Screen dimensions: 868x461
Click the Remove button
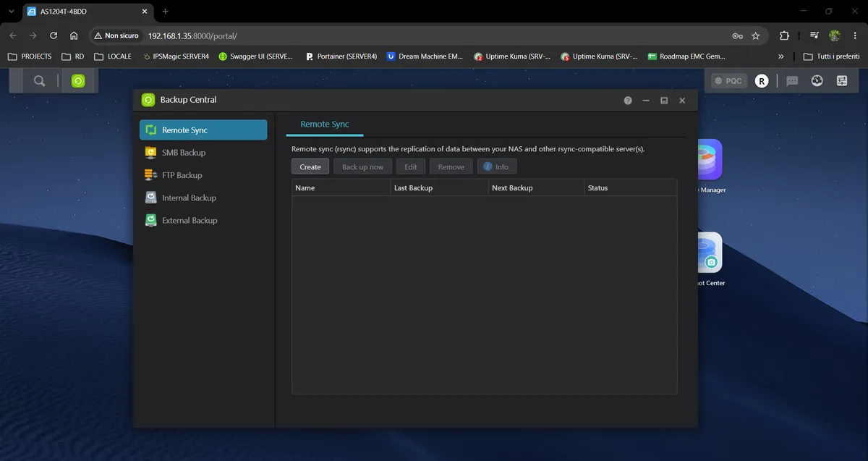pos(451,167)
